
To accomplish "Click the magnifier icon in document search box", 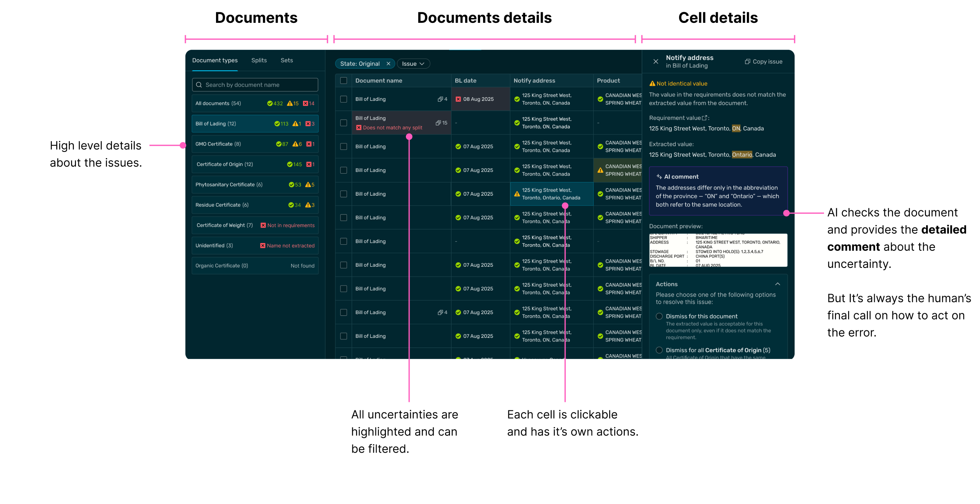I will pyautogui.click(x=199, y=85).
